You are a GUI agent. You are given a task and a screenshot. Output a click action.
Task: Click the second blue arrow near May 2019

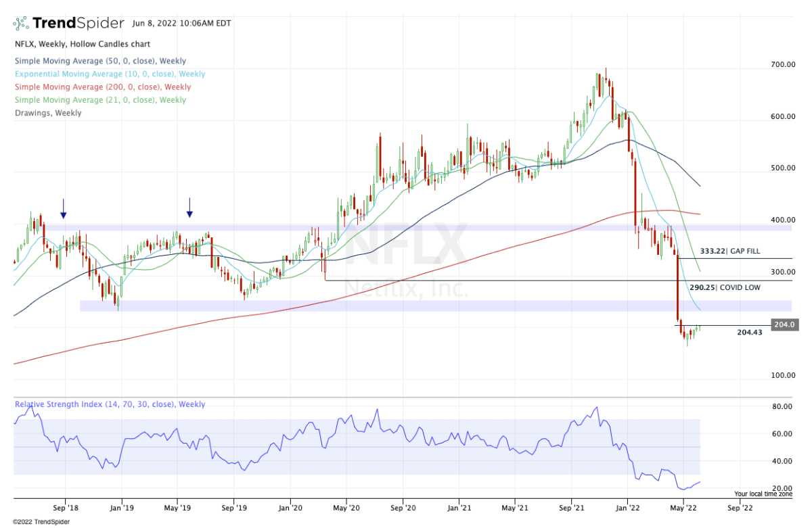pyautogui.click(x=189, y=208)
